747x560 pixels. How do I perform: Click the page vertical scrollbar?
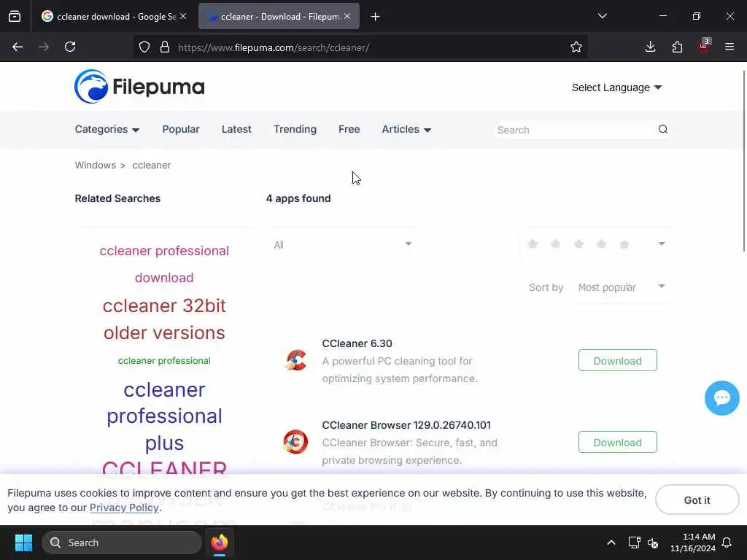click(743, 161)
